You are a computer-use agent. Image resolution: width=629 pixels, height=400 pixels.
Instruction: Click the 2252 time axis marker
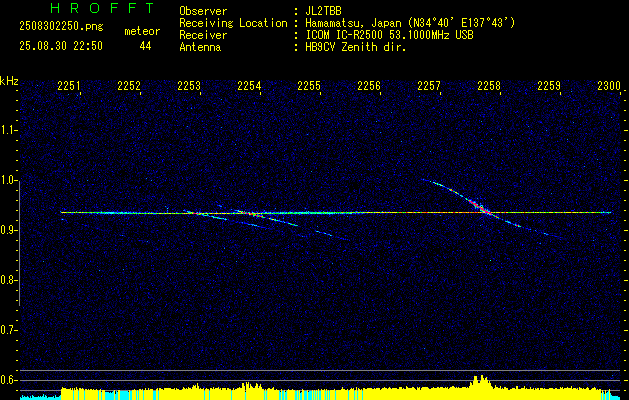(129, 86)
